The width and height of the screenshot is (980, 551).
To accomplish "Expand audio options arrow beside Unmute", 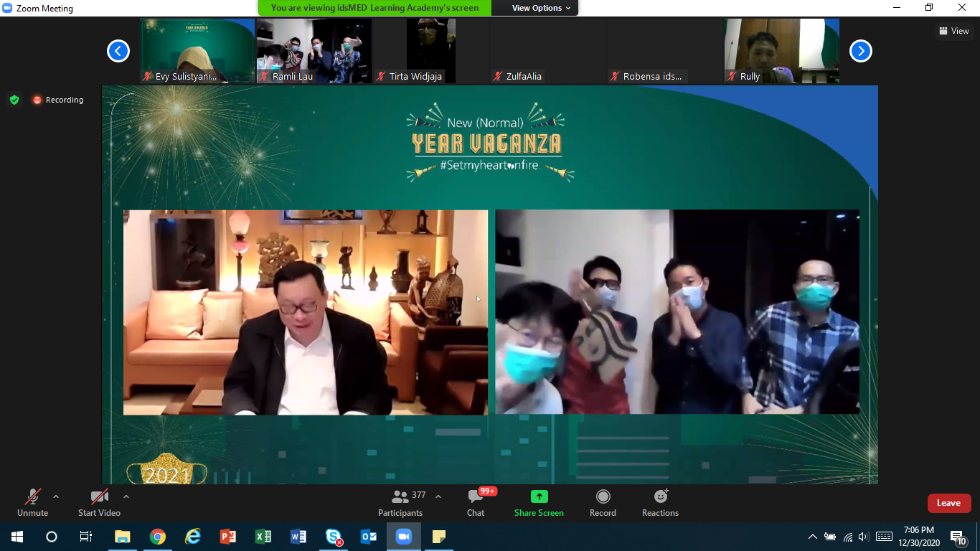I will click(56, 496).
